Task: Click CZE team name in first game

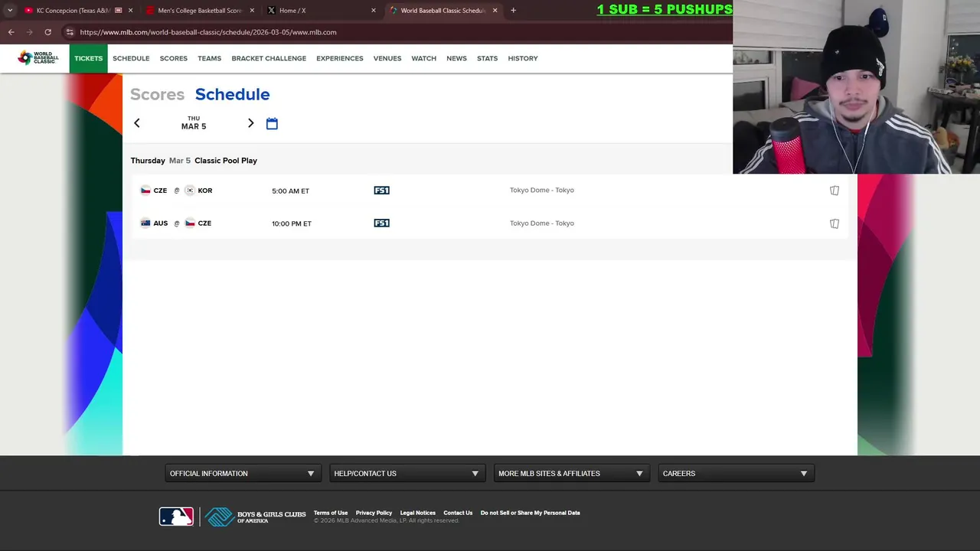Action: [160, 191]
